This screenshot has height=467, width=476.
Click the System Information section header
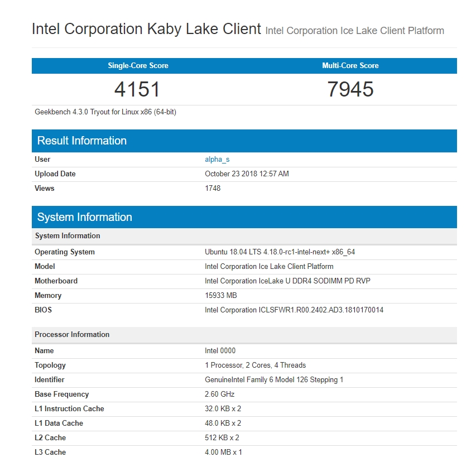(x=84, y=217)
